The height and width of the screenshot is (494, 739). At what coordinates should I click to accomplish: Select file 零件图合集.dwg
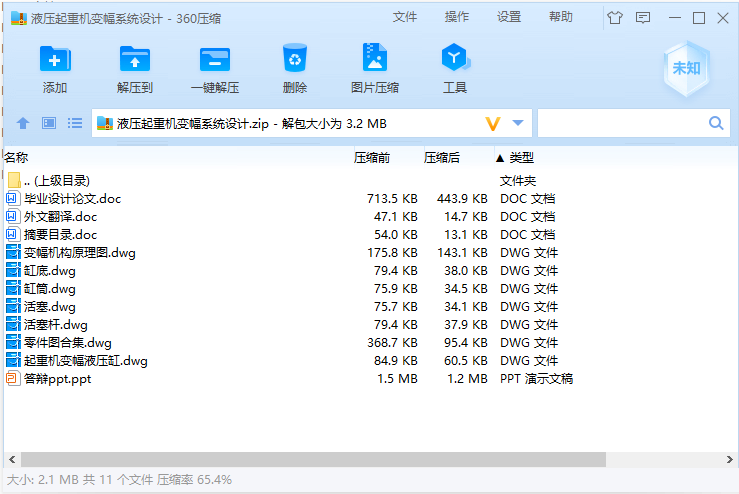coord(370,342)
